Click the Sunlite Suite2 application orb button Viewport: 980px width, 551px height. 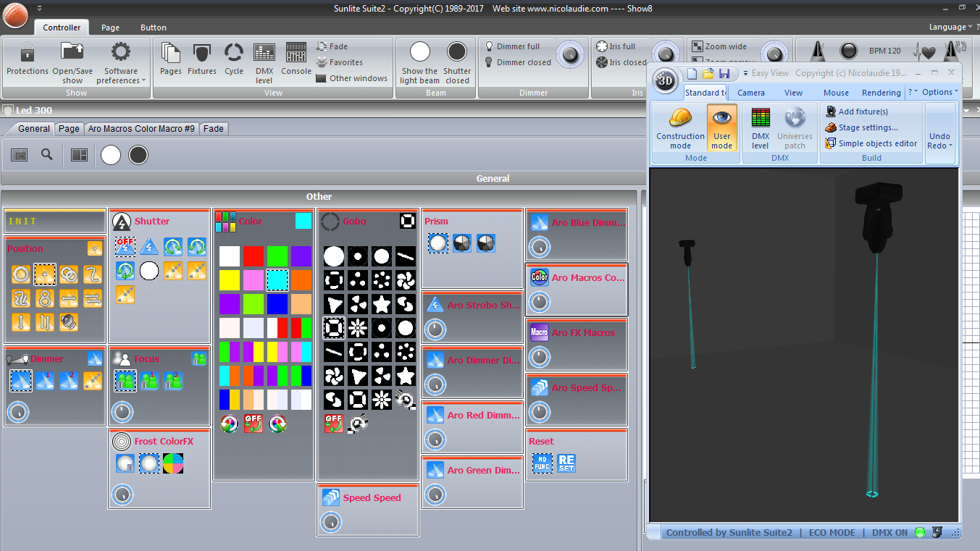click(15, 14)
